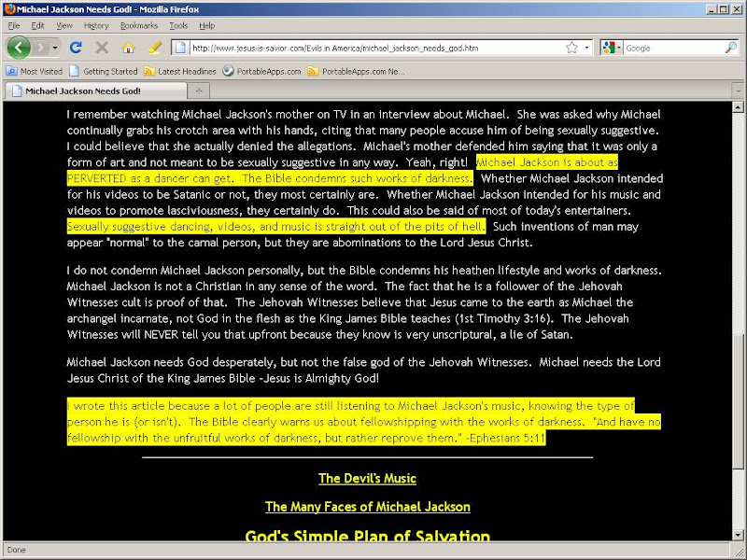The width and height of the screenshot is (747, 560).
Task: Open the Bookmarks menu
Action: tap(138, 26)
